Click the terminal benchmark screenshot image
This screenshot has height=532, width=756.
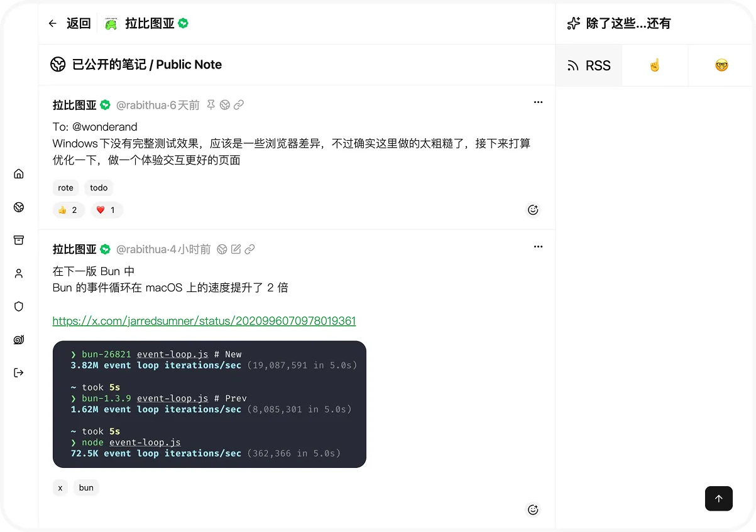(209, 404)
